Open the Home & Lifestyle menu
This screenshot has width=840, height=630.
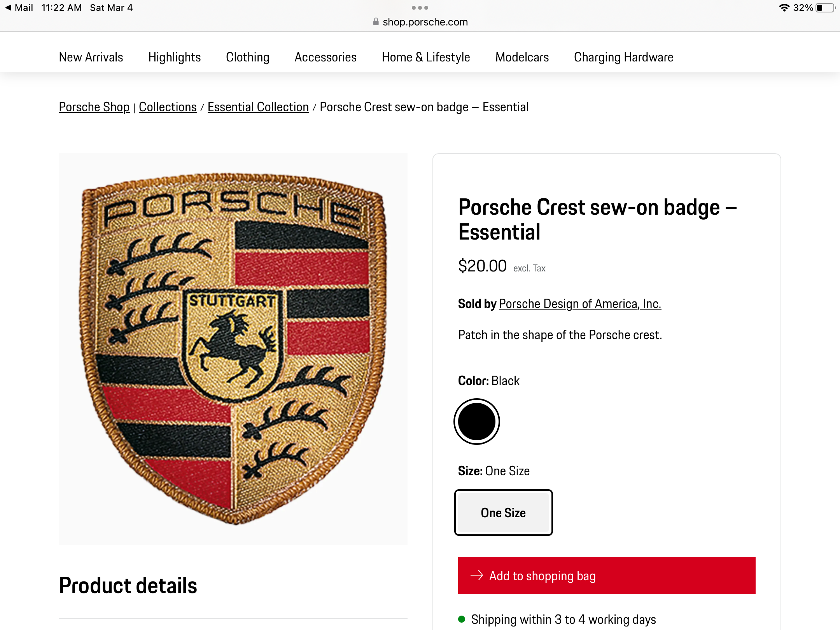coord(426,57)
